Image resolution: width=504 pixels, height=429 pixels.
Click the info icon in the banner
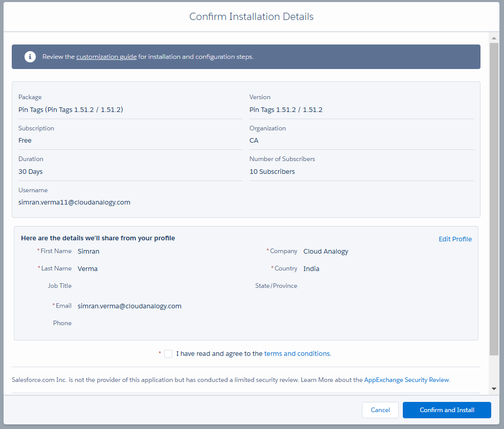30,57
